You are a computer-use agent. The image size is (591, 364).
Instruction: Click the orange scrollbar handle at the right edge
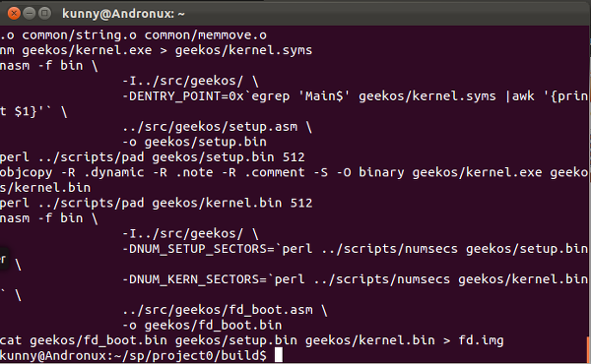(x=589, y=348)
